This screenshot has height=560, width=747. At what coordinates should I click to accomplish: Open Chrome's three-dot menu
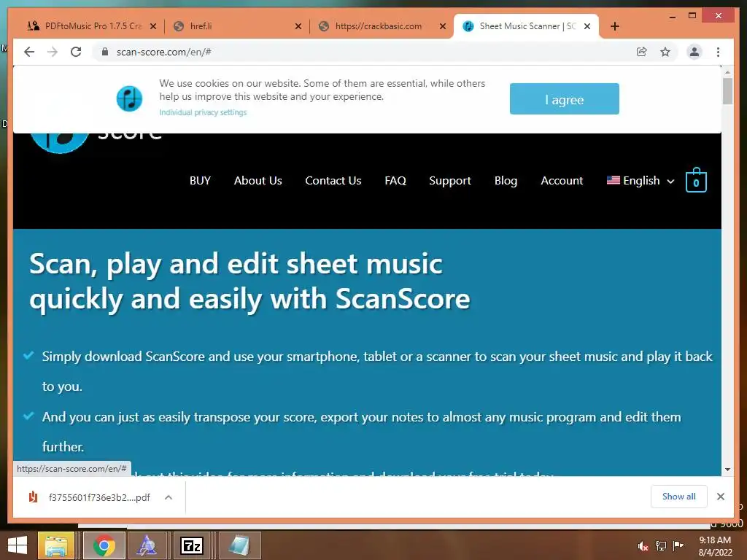pos(718,52)
